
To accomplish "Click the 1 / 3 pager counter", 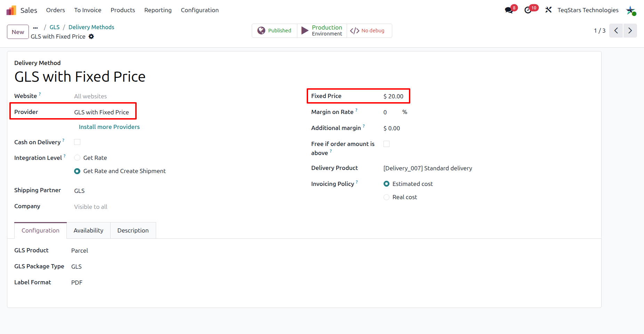I will 600,31.
